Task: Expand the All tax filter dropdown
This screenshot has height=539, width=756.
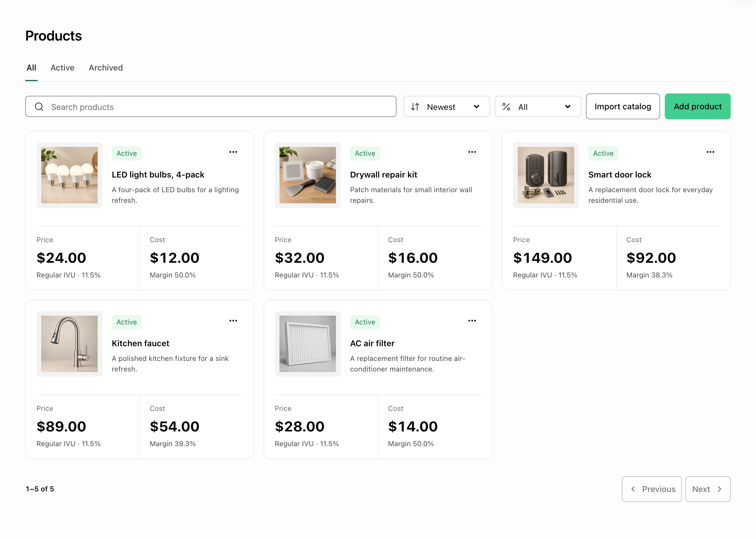Action: (x=538, y=107)
